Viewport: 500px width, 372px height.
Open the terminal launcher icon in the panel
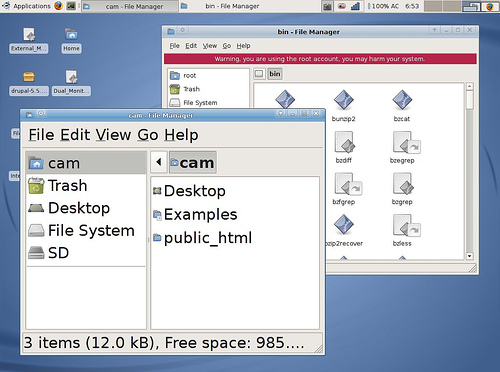71,6
